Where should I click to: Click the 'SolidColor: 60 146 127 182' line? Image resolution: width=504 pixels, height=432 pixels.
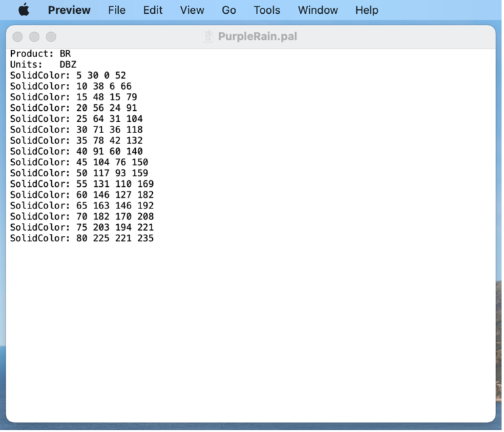point(81,195)
